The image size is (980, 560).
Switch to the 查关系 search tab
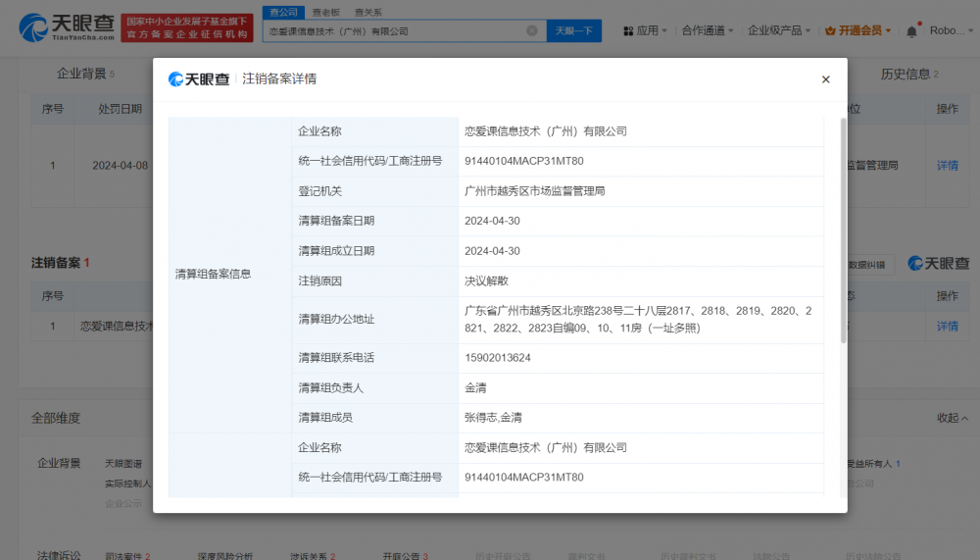pos(367,12)
